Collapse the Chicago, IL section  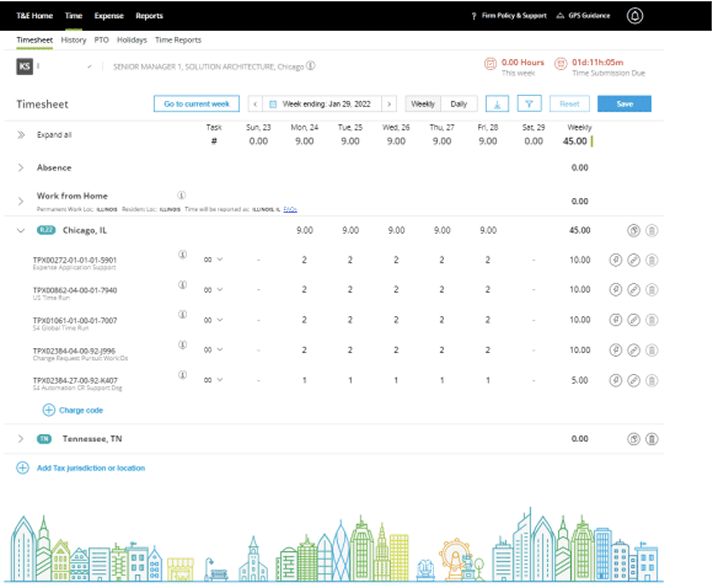click(21, 231)
